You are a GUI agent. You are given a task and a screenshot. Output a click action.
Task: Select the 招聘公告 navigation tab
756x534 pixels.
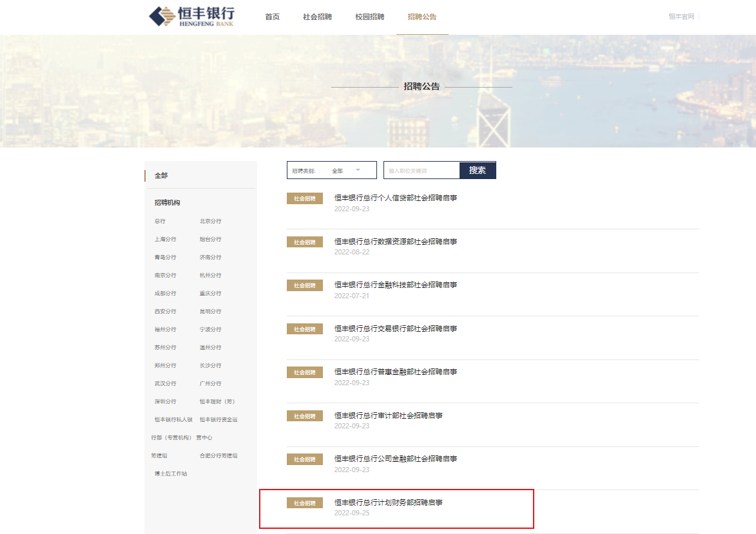[422, 17]
